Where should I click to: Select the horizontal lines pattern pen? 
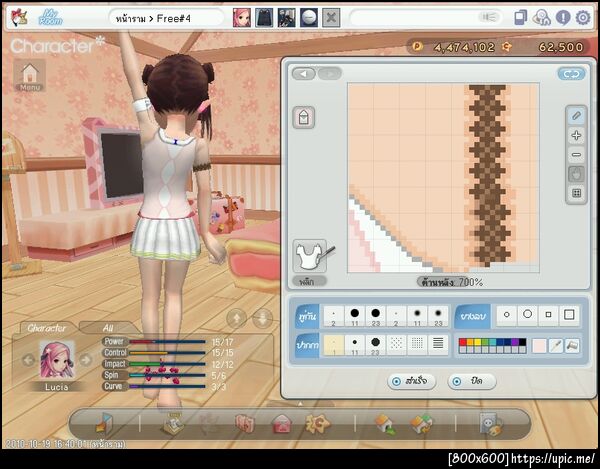coord(438,345)
